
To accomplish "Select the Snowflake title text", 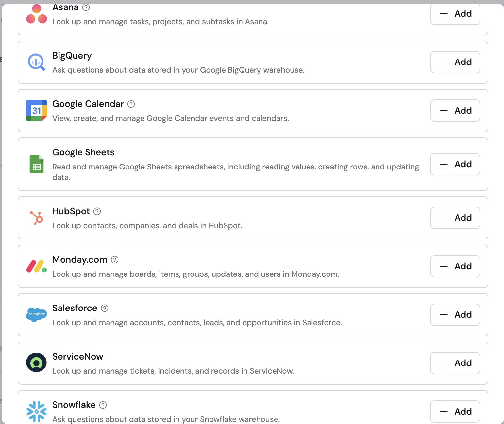I will [x=74, y=405].
